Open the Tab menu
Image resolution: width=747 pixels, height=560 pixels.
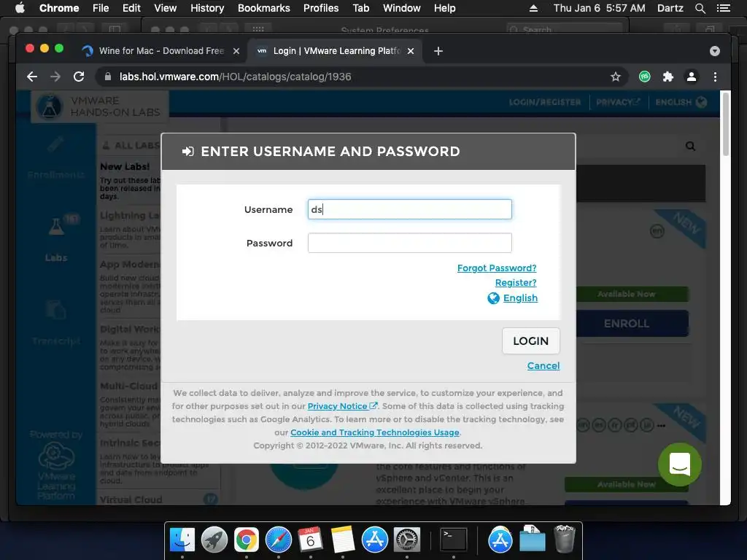coord(360,8)
